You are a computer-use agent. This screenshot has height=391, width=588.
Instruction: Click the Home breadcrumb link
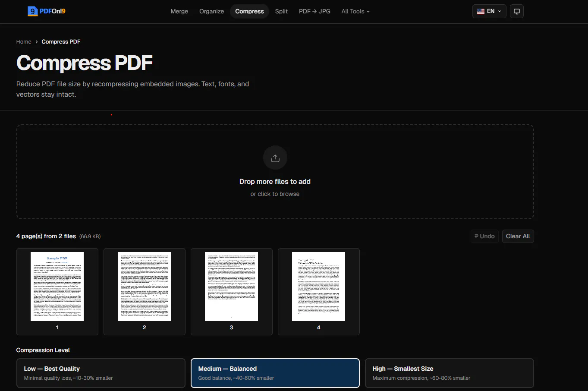pos(24,42)
